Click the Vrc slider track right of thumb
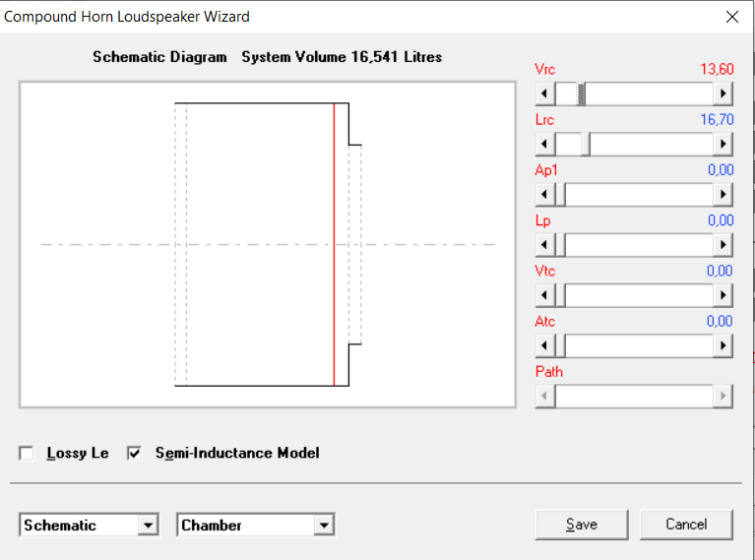The width and height of the screenshot is (755, 560). pyautogui.click(x=649, y=93)
